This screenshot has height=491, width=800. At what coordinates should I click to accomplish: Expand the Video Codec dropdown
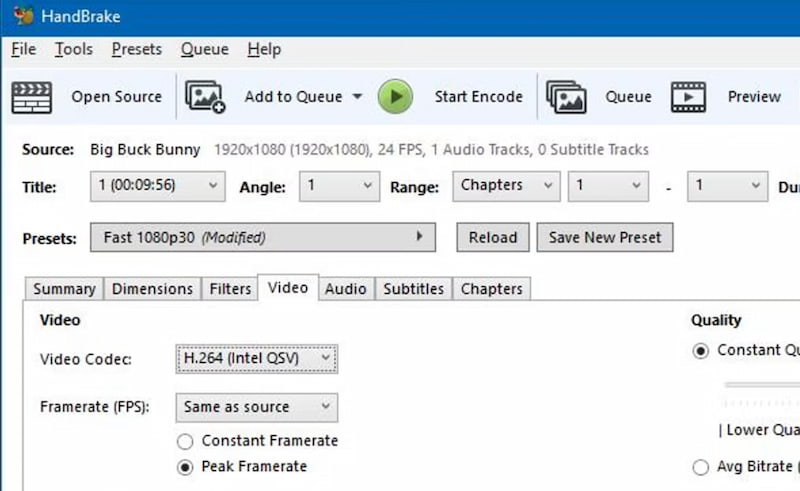tap(257, 359)
